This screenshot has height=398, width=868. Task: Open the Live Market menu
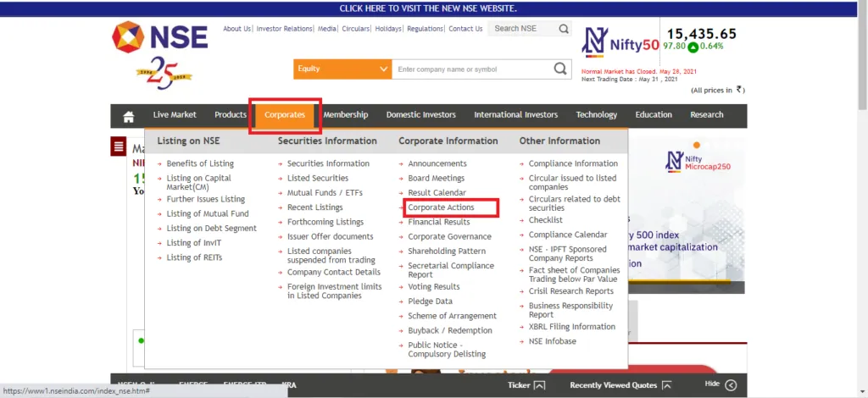pyautogui.click(x=175, y=115)
